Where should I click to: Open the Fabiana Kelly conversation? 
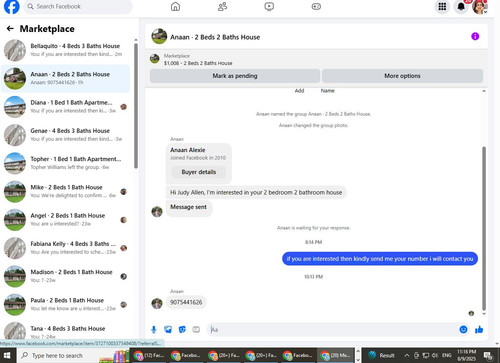pos(65,248)
